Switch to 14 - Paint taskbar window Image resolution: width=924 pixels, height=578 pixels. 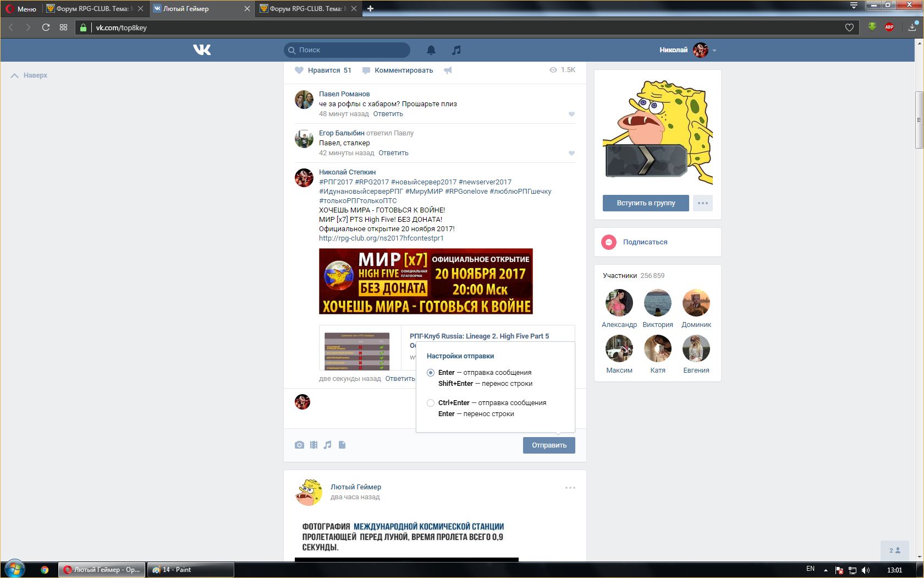[x=190, y=570]
